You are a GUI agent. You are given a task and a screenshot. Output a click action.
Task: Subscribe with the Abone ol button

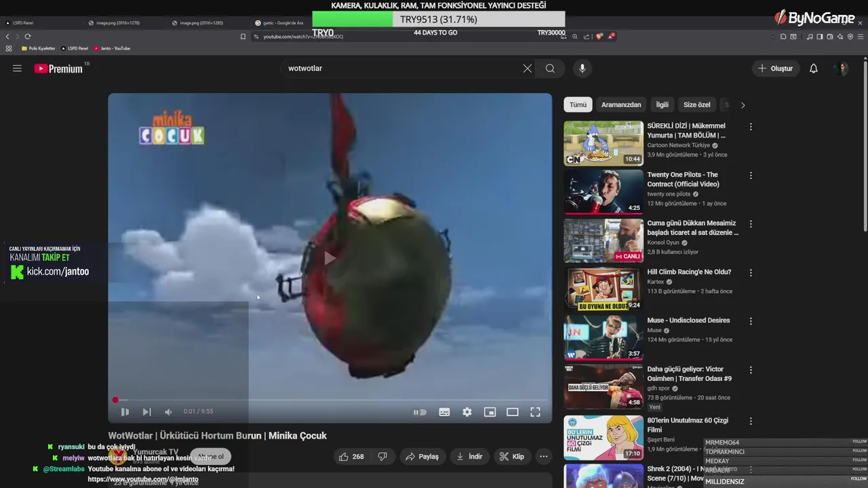tap(210, 457)
